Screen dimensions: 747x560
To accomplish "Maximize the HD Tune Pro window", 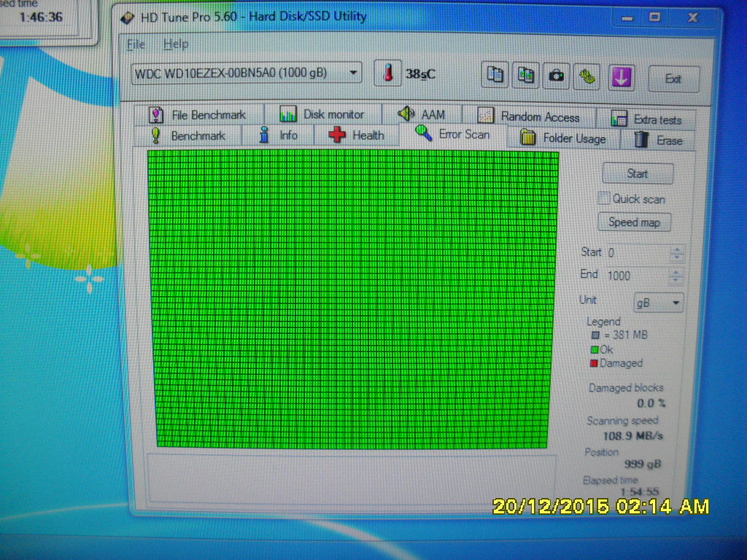I will 655,18.
